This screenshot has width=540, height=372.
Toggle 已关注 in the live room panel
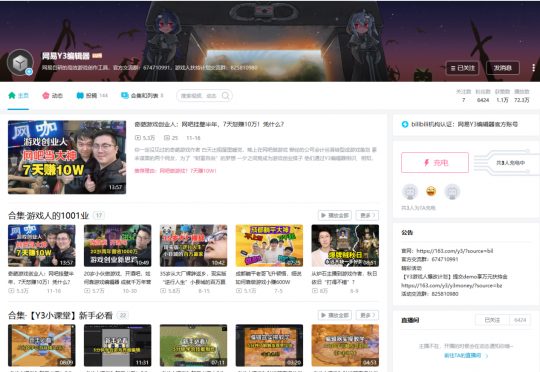pos(492,320)
